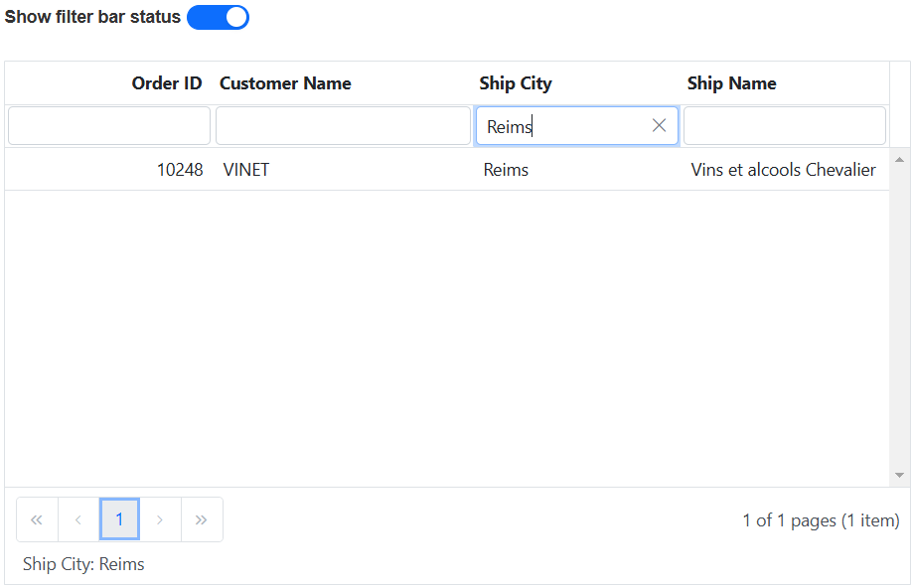Go to the previous page
Viewport: 913px width, 588px height.
tap(78, 519)
